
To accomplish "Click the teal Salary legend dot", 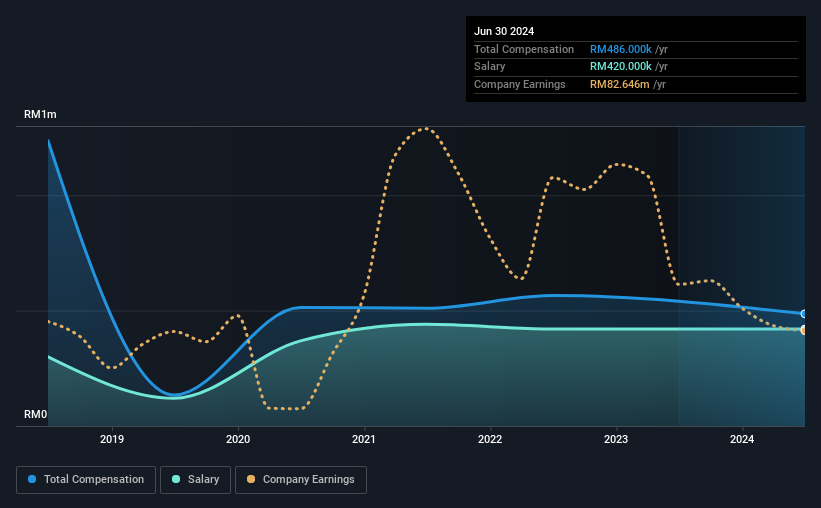I will coord(176,479).
